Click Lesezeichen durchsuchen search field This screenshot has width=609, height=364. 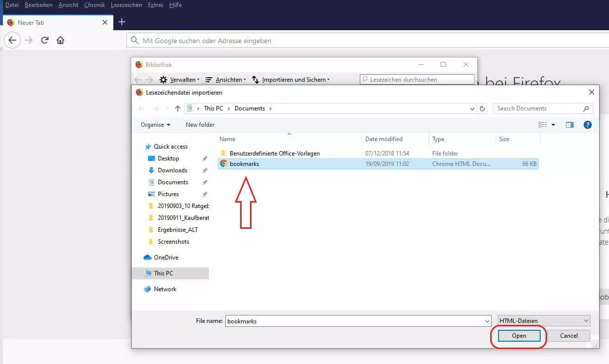(x=416, y=79)
